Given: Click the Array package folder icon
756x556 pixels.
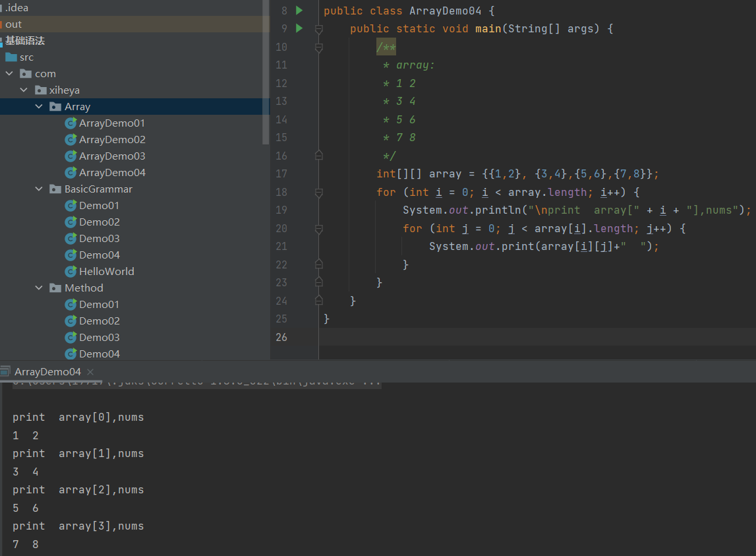Looking at the screenshot, I should click(55, 107).
